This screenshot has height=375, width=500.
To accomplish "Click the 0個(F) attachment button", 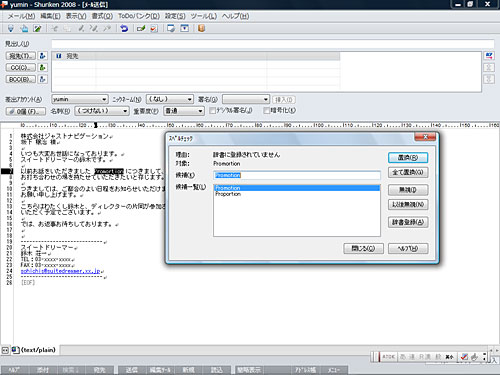I will pos(26,111).
